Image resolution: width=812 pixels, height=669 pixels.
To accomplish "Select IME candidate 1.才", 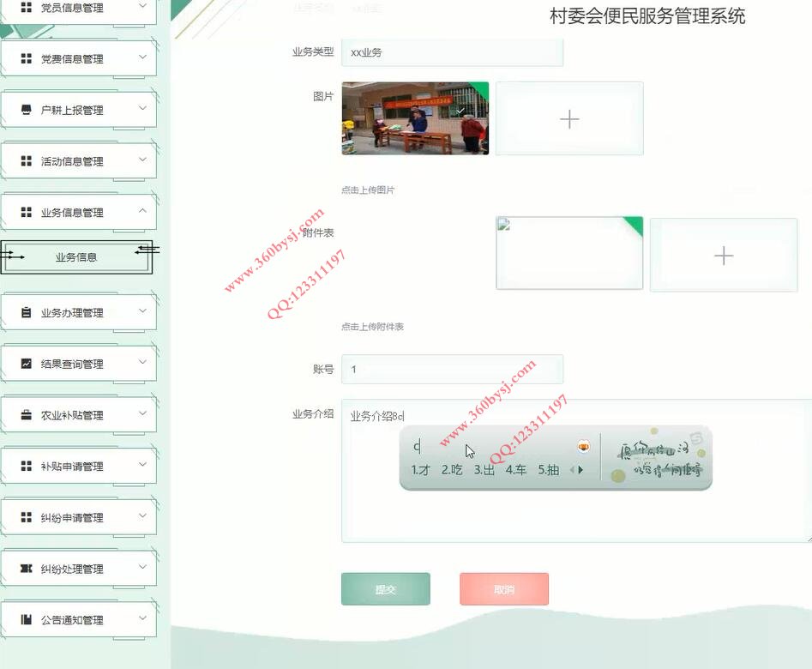I will click(x=420, y=470).
